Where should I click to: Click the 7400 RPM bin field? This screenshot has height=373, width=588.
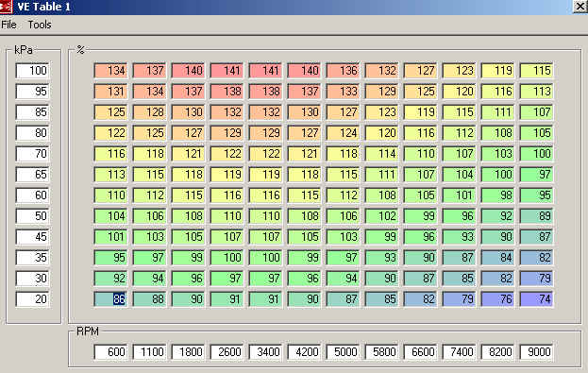(459, 352)
